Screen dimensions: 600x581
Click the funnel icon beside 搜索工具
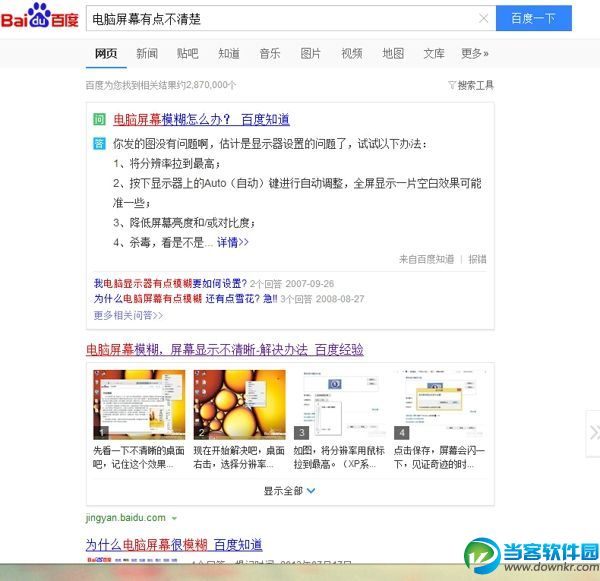(452, 85)
